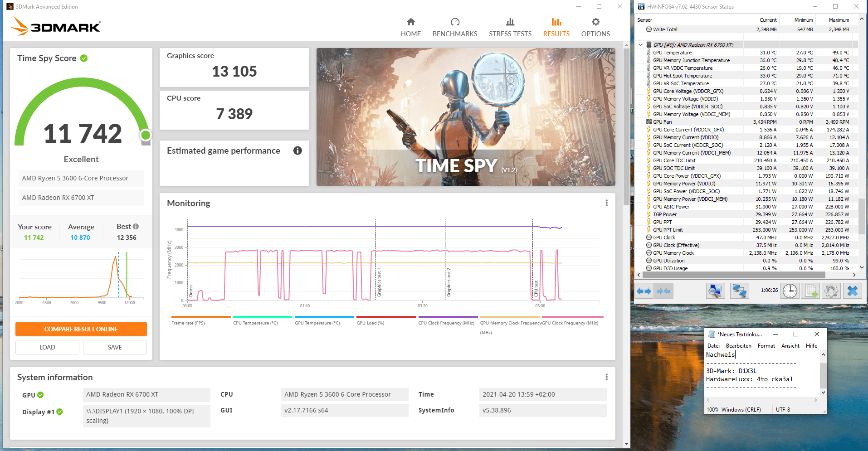This screenshot has height=451, width=868.
Task: Close sensors with the HWiNFO blue X icon
Action: [852, 291]
